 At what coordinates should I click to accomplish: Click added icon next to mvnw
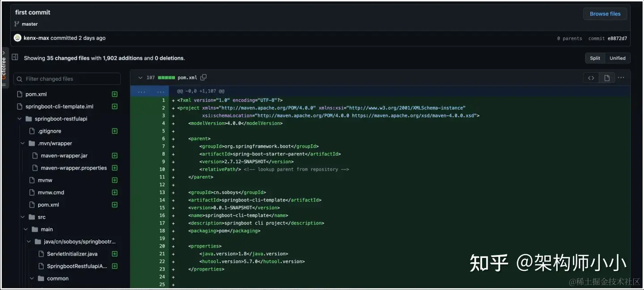click(x=114, y=180)
